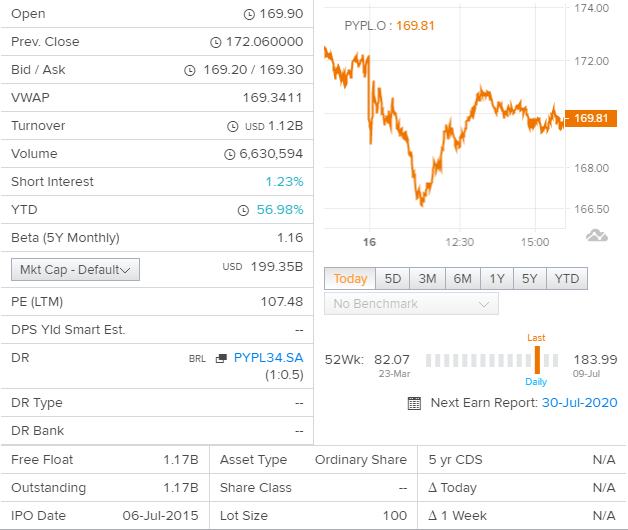Click the clock icon beside YTD percentage

click(243, 210)
